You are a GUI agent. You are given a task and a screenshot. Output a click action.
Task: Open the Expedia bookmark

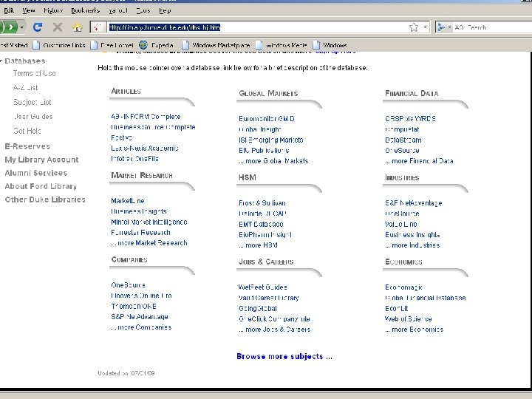[157, 45]
